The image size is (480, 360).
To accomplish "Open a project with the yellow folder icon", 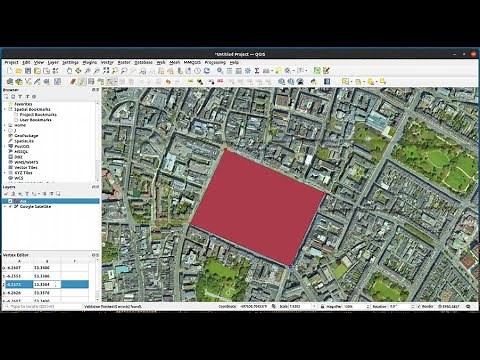I will pos(19,71).
